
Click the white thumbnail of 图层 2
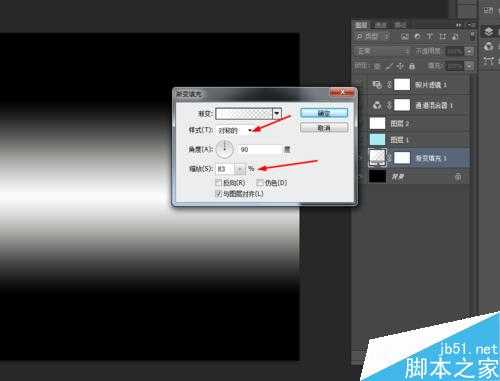coord(377,123)
